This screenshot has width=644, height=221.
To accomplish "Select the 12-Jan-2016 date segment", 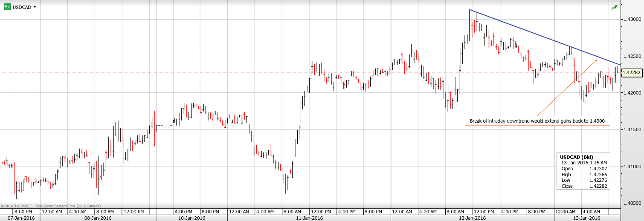I will coord(472,218).
